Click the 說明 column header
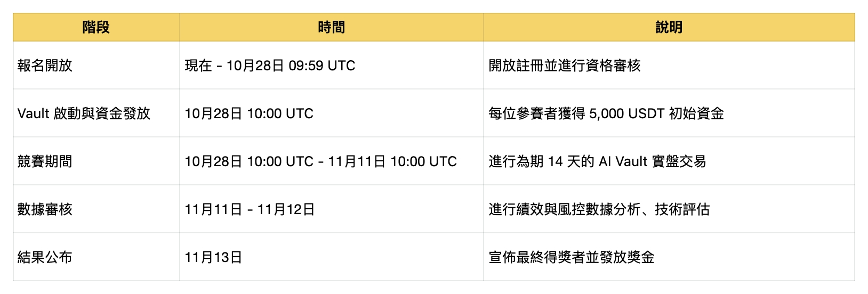 [x=669, y=28]
